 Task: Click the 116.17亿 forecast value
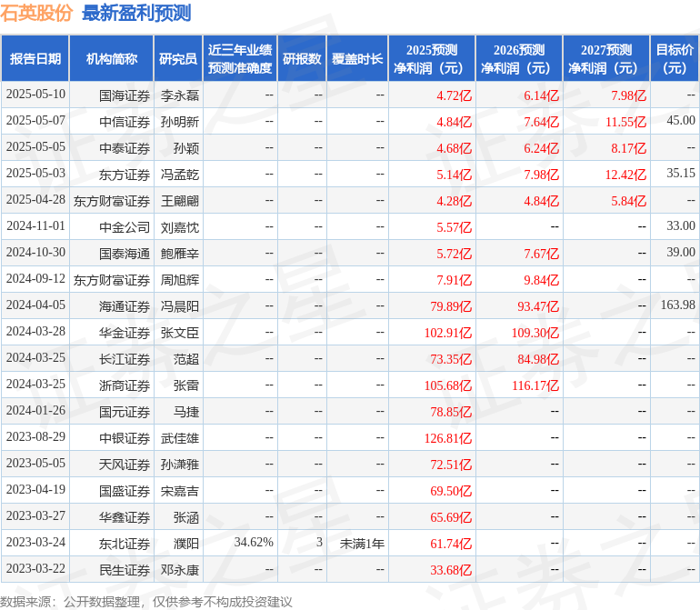(x=535, y=385)
